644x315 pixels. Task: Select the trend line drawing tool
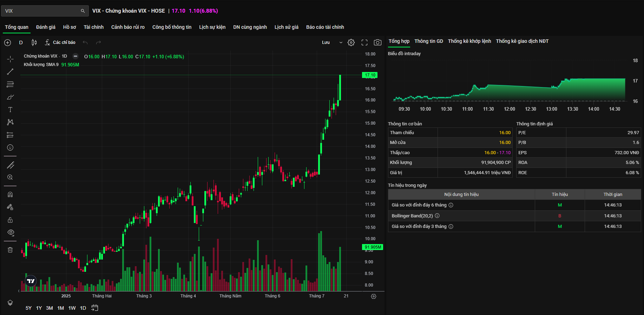[10, 72]
